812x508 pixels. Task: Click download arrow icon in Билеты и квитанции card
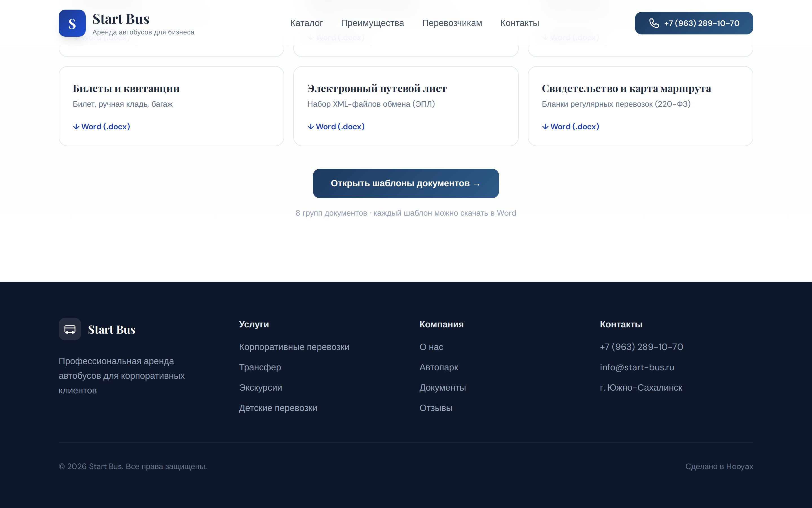pos(76,127)
